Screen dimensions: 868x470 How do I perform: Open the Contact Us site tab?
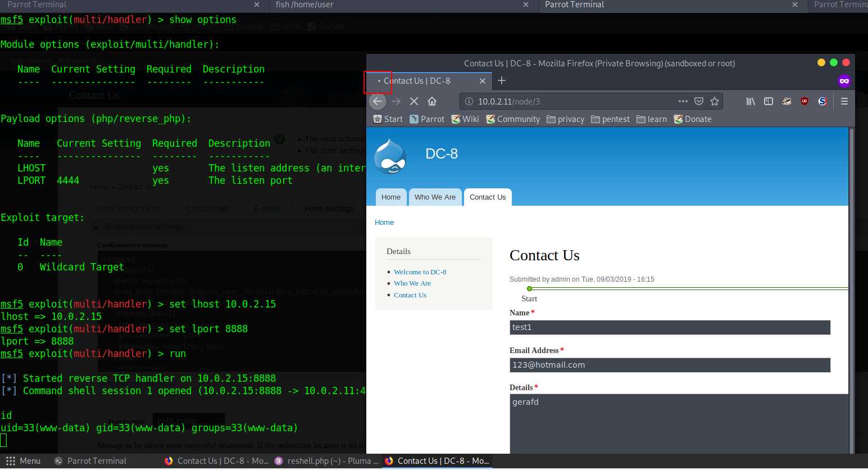coord(488,197)
